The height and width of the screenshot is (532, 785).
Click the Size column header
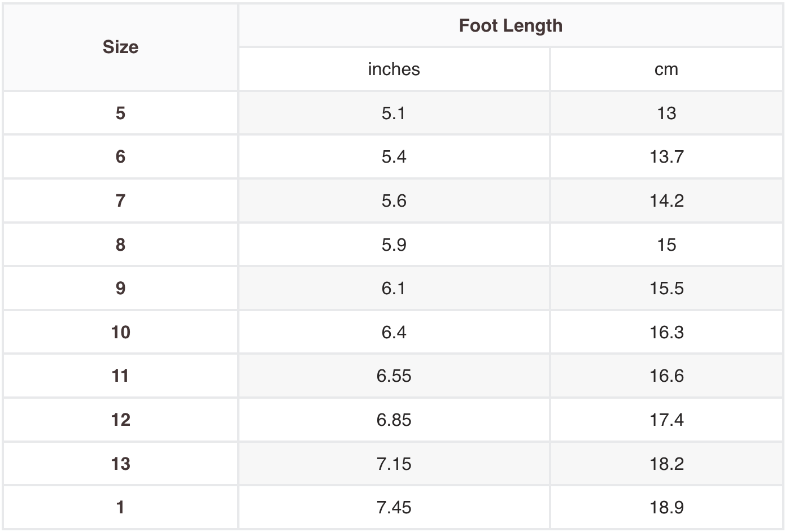120,47
